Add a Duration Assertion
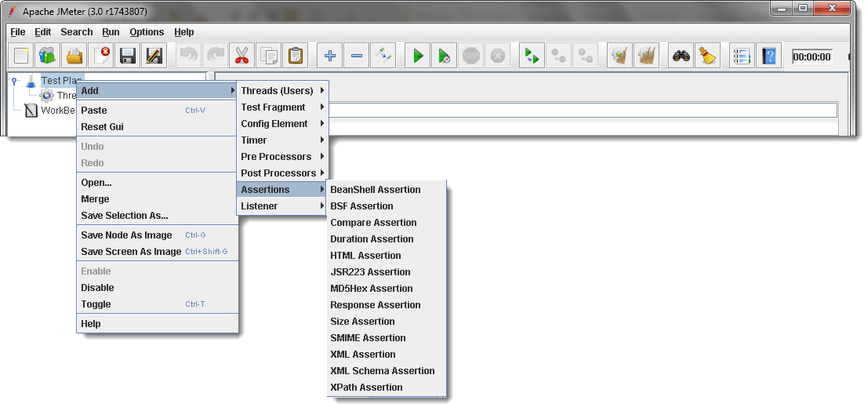The height and width of the screenshot is (404, 868). click(x=387, y=239)
